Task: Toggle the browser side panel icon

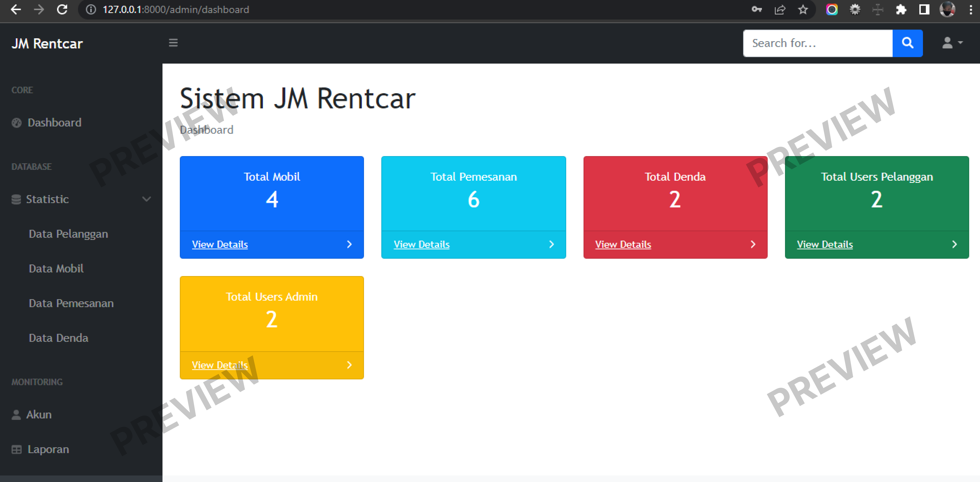Action: coord(924,10)
